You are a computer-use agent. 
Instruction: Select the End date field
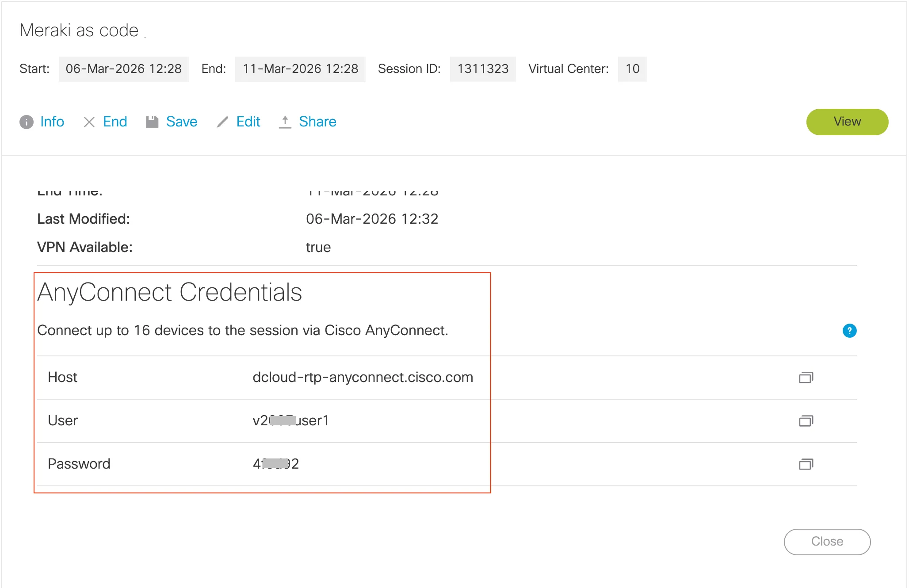tap(300, 69)
